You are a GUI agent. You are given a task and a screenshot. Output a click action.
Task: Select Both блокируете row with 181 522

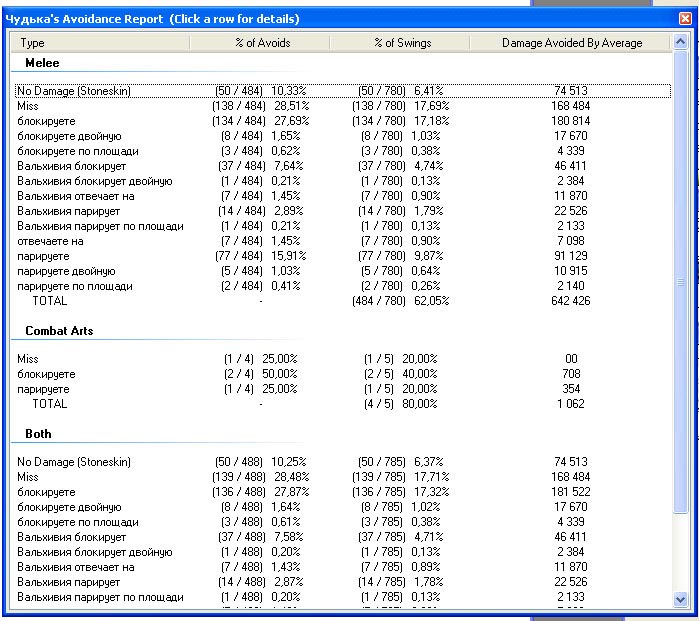point(342,492)
